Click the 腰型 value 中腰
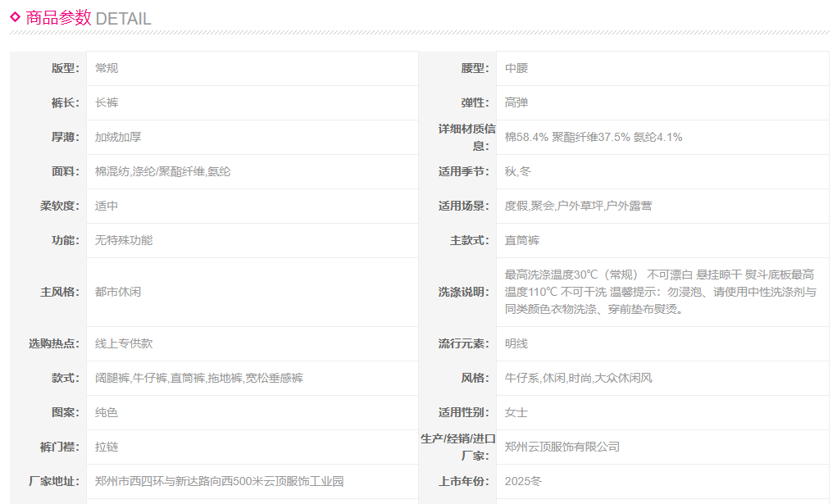This screenshot has height=504, width=837. click(516, 68)
